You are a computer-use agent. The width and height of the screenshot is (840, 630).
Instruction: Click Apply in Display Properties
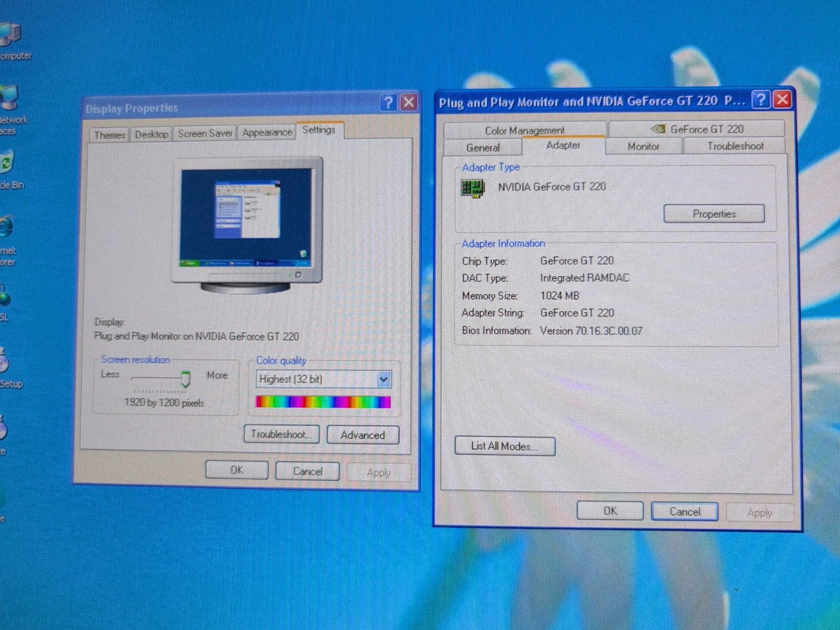[378, 472]
